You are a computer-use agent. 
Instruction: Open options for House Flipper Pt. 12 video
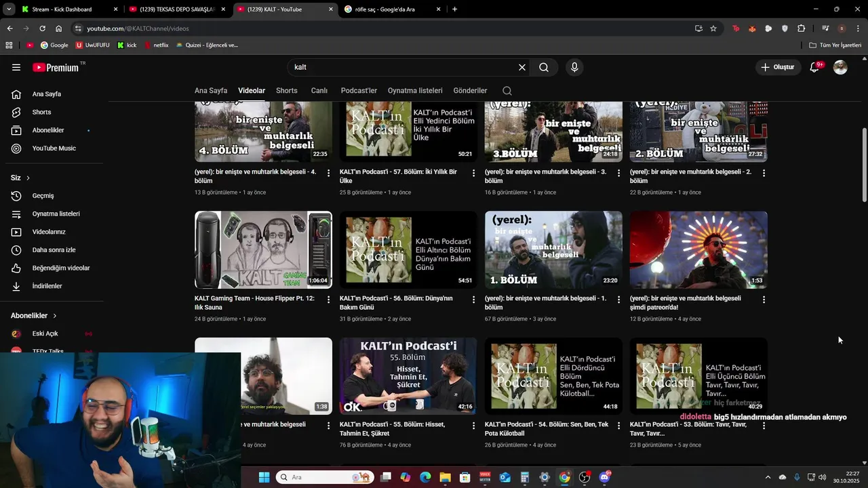pos(329,300)
